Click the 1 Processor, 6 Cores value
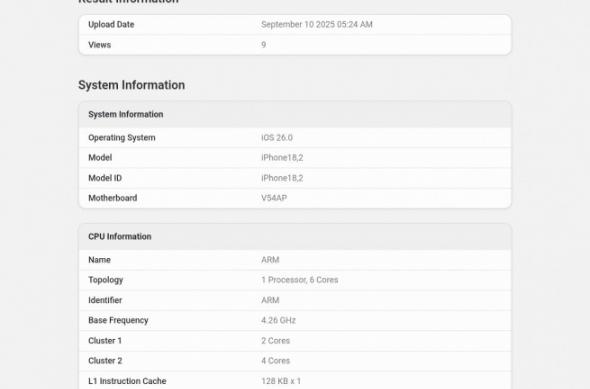Viewport: 590px width, 389px height. click(x=300, y=280)
